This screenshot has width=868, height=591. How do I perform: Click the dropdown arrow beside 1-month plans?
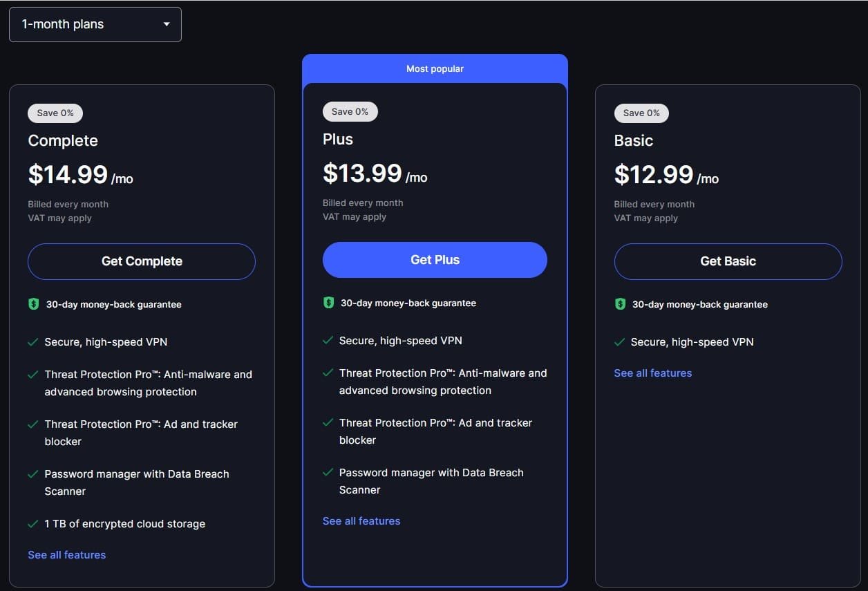pos(166,24)
